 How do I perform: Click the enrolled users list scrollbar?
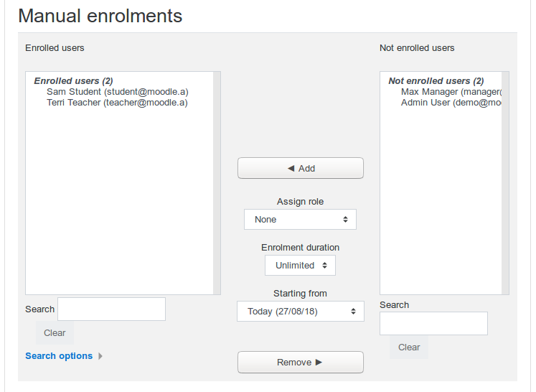(217, 183)
